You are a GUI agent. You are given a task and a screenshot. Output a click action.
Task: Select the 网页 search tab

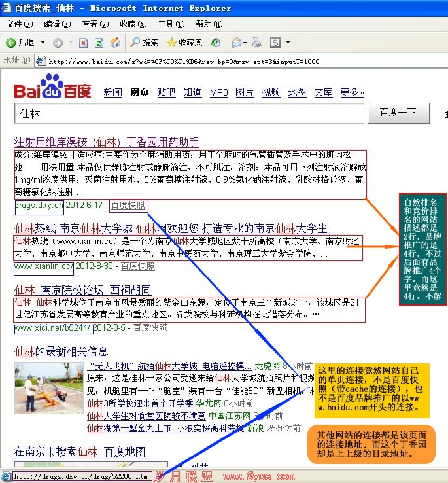[x=139, y=92]
